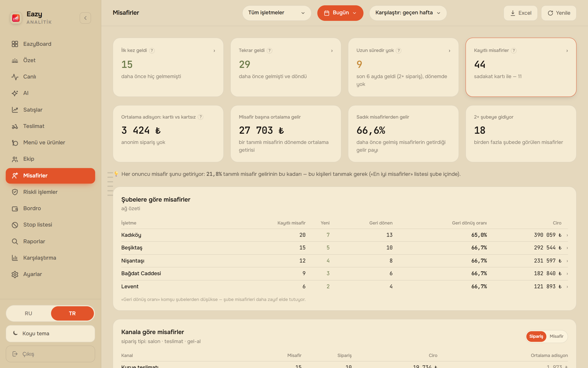
Task: Click the Menü ve ürünler cup icon
Action: (15, 143)
